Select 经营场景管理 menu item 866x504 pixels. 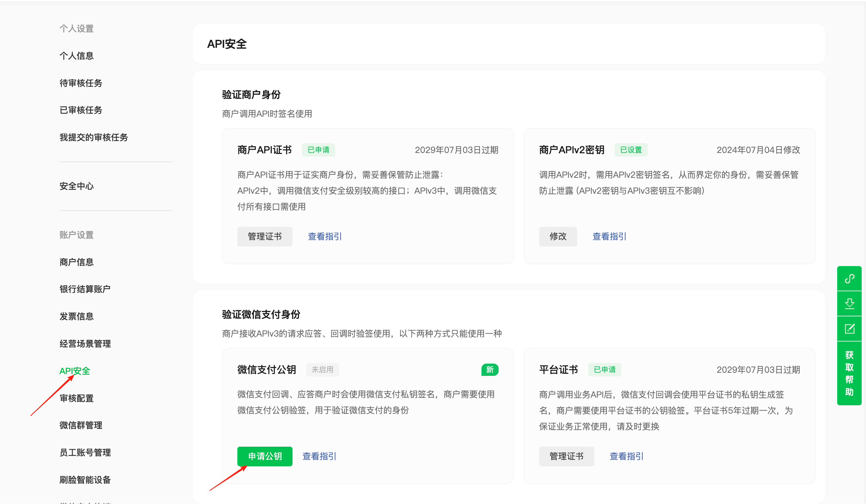coord(85,344)
